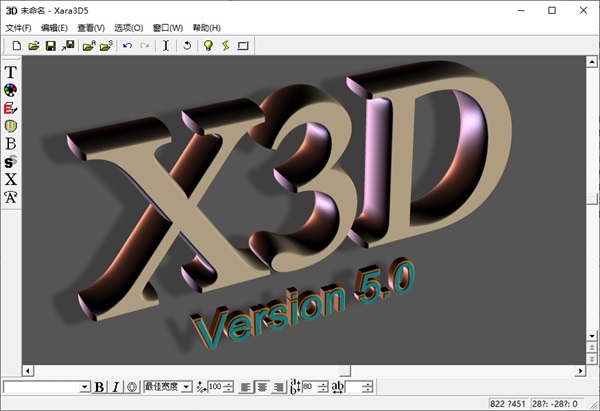Toggle bold with the B button
Screen dimensions: 600x411
tap(99, 387)
